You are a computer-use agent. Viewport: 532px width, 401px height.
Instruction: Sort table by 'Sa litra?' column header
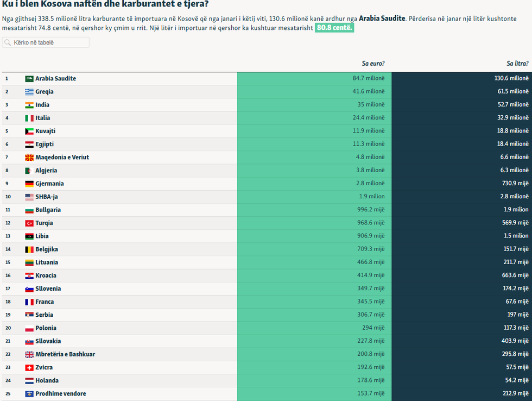[x=517, y=64]
